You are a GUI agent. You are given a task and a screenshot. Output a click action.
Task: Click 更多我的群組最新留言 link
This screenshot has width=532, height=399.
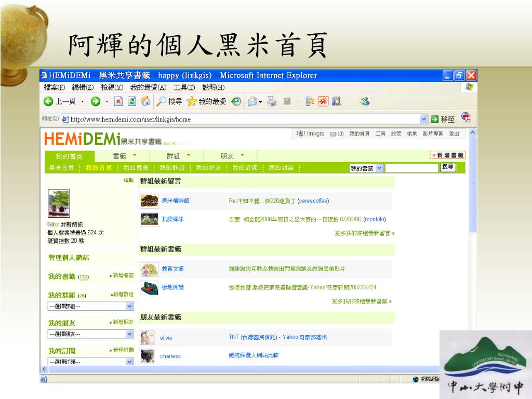click(x=364, y=233)
